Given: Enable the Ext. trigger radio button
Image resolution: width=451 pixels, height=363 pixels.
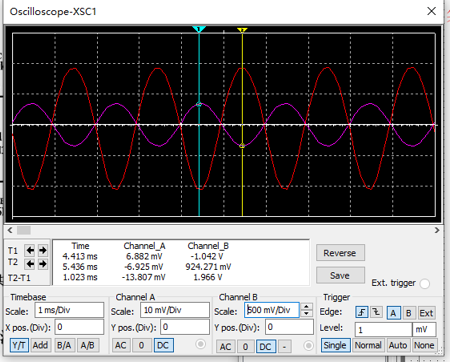Looking at the screenshot, I should [425, 284].
